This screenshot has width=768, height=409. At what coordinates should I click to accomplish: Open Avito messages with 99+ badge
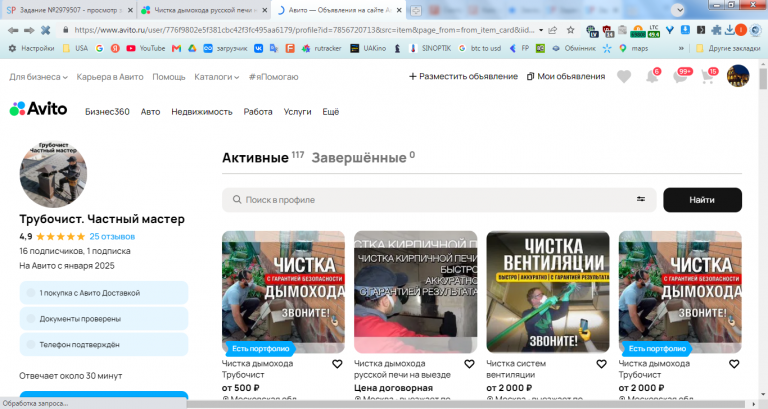pos(680,76)
